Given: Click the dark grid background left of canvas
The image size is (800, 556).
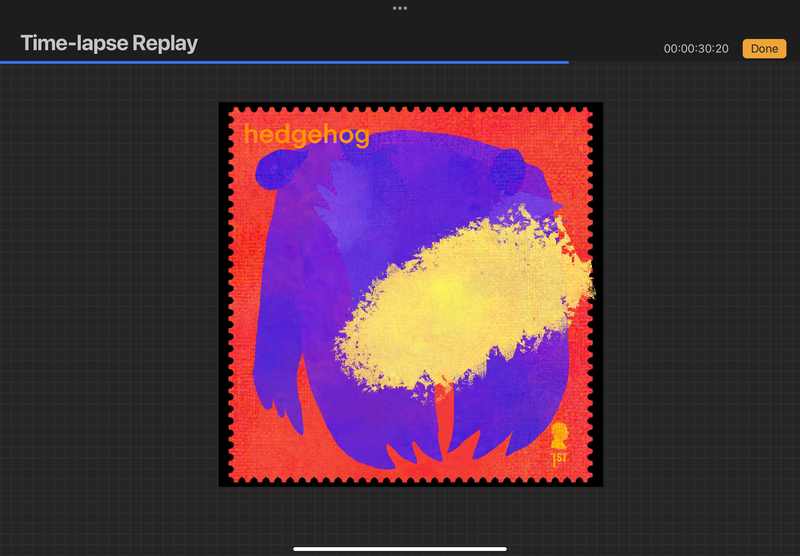Looking at the screenshot, I should (110, 300).
